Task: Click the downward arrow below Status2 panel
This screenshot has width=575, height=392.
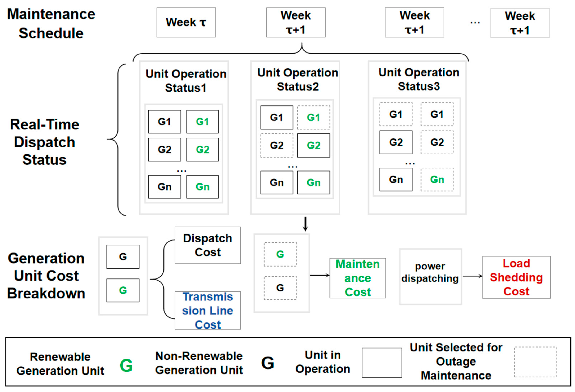Action: pos(305,224)
